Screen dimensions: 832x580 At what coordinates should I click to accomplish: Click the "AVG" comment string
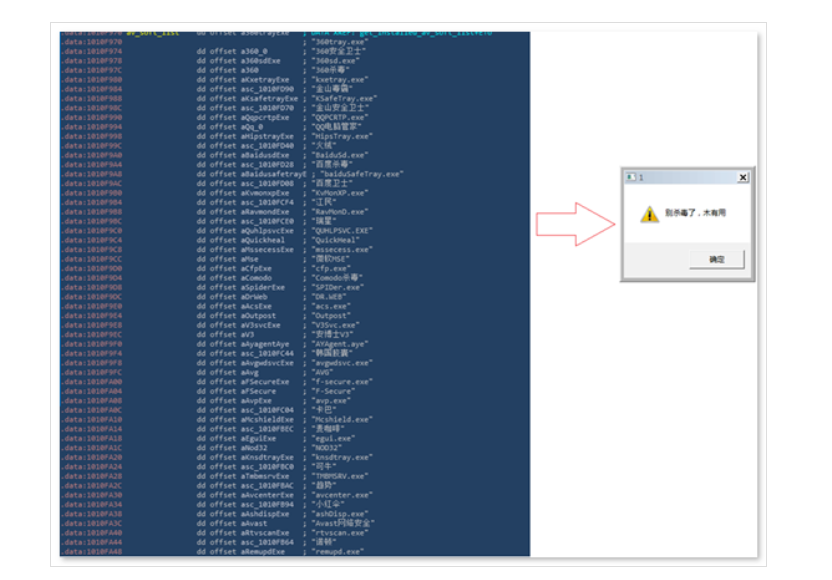pos(322,373)
